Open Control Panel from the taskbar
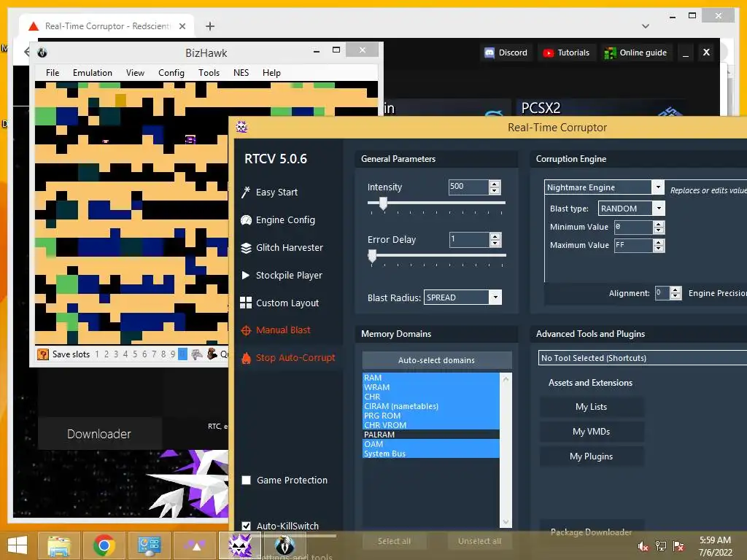Viewport: 747px width, 560px height. tap(149, 545)
